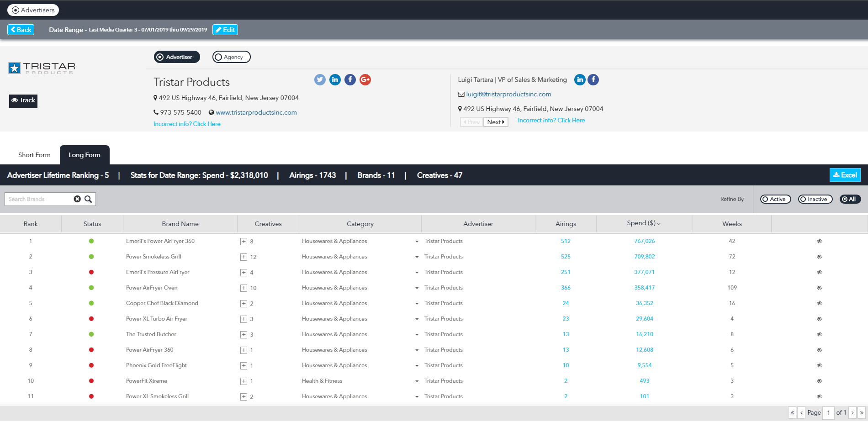Go to last page arrow
This screenshot has height=422, width=868.
(862, 413)
